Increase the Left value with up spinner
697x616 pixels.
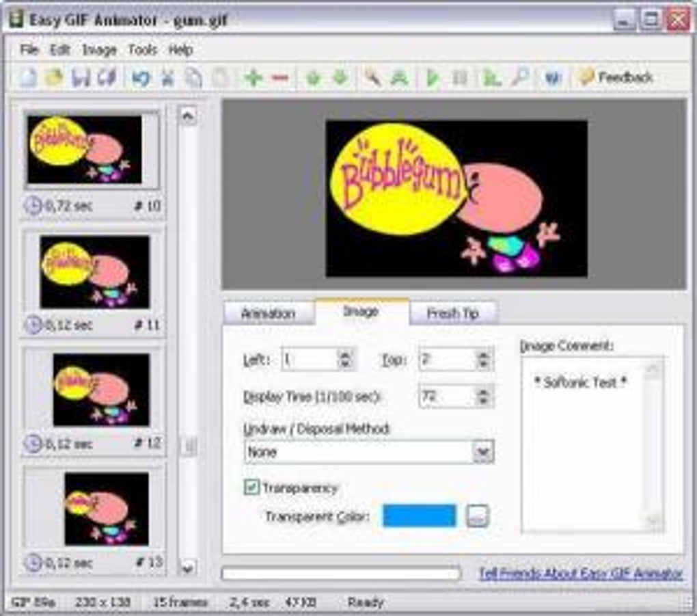(x=345, y=353)
